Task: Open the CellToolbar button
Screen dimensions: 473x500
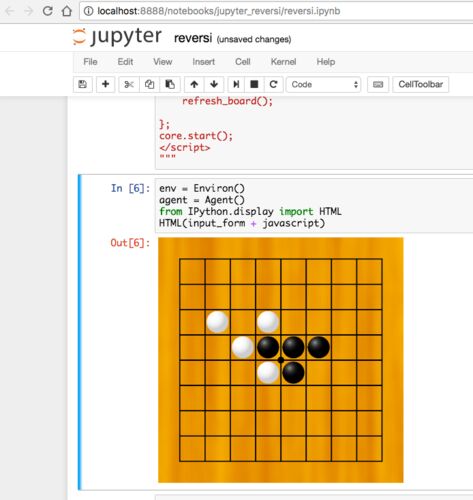Action: tap(420, 84)
